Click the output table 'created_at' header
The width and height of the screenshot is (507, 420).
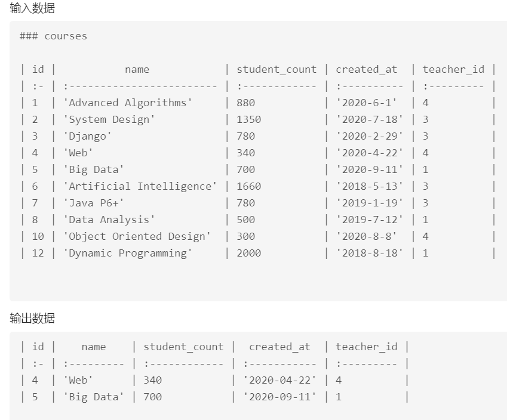pyautogui.click(x=279, y=347)
